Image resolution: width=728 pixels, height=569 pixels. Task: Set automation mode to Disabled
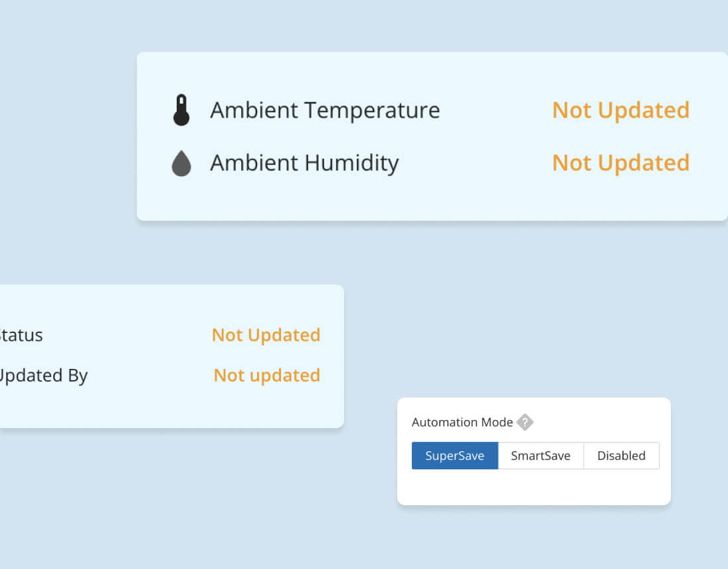(x=621, y=455)
